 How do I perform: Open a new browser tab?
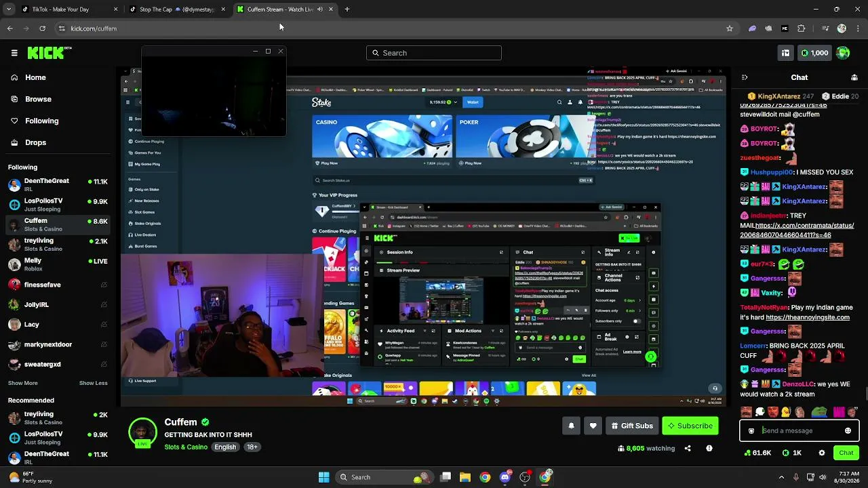pyautogui.click(x=347, y=9)
